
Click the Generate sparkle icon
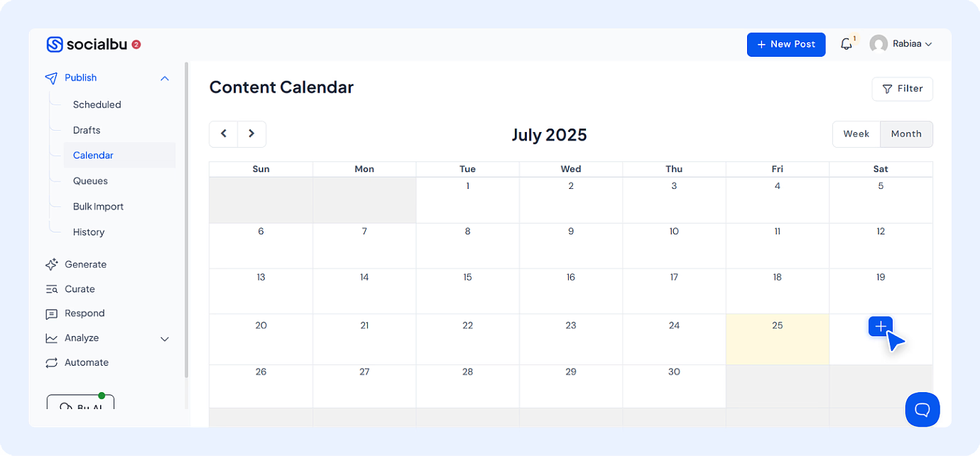coord(52,264)
